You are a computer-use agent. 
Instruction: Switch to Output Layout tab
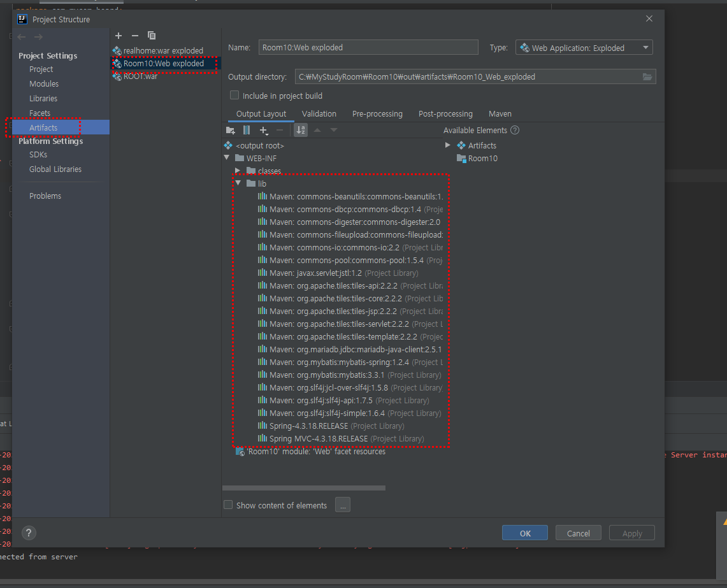(x=261, y=114)
